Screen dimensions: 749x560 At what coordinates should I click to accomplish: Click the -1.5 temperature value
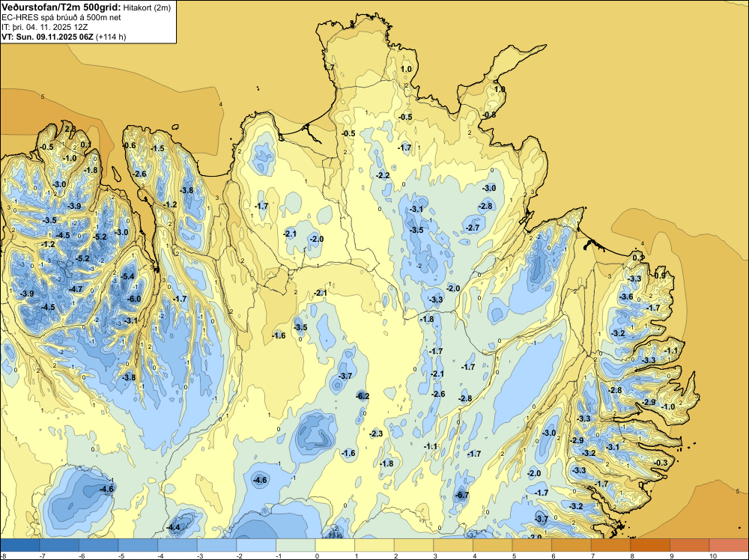click(157, 149)
